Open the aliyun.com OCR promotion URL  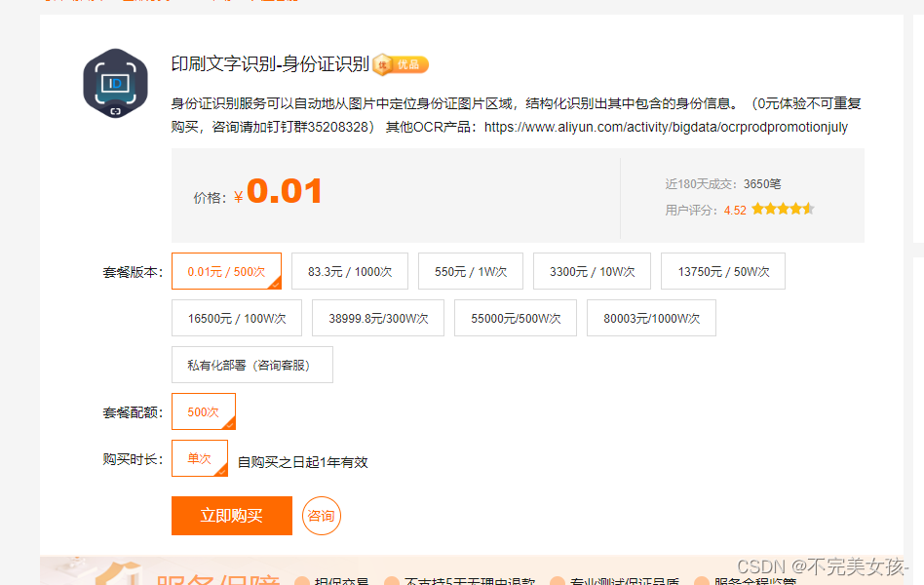click(x=666, y=128)
